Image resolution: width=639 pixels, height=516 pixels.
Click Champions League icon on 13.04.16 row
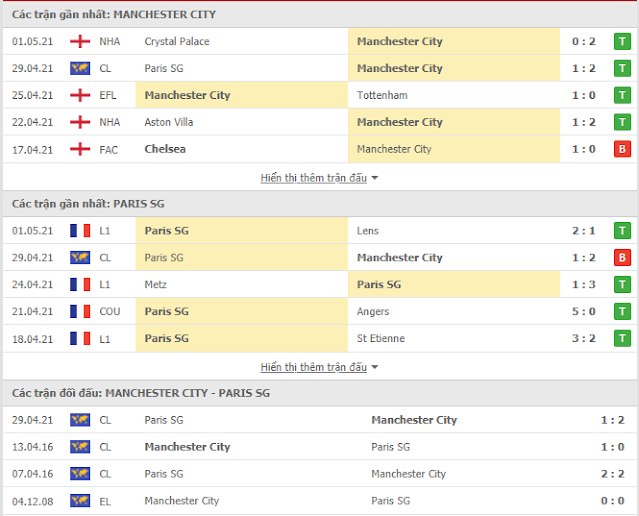click(80, 447)
